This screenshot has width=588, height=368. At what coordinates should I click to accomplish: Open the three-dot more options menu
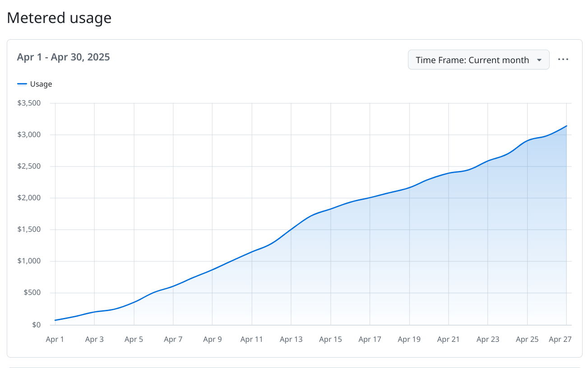pos(563,60)
